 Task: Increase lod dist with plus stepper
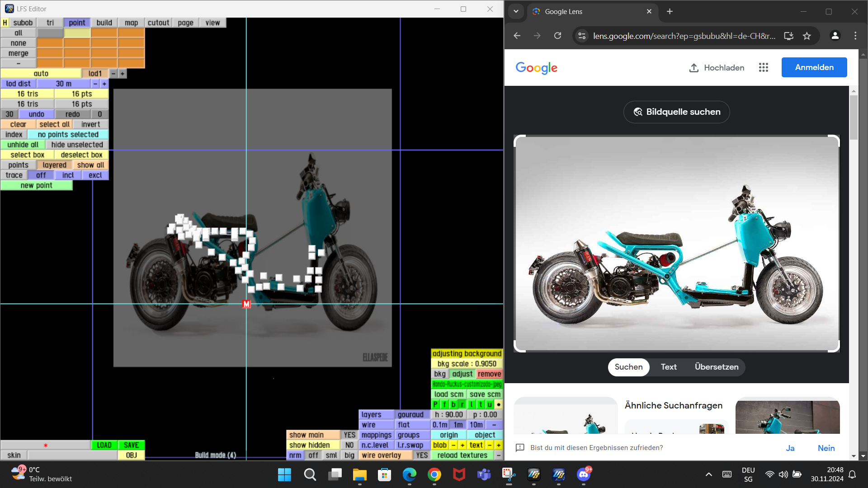(x=104, y=84)
